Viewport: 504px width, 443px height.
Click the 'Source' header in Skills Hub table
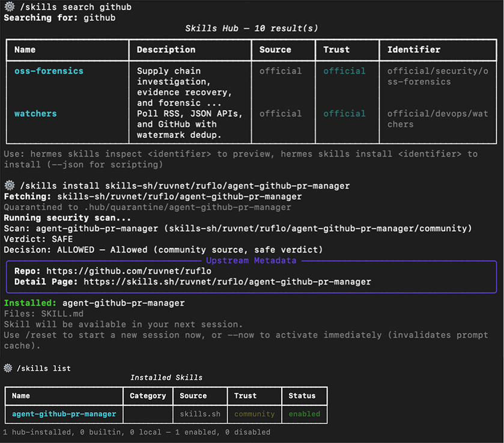pos(275,50)
